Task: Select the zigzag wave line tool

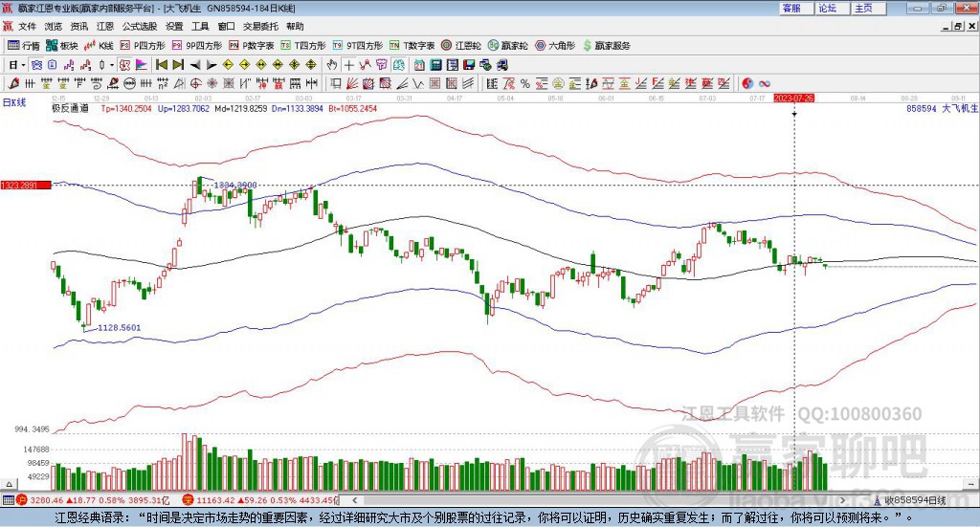Action: click(418, 83)
